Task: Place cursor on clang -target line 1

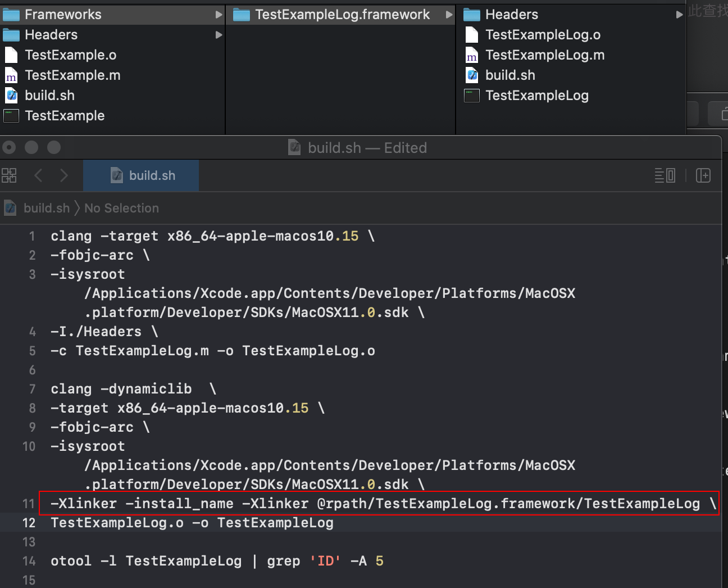Action: [212, 236]
